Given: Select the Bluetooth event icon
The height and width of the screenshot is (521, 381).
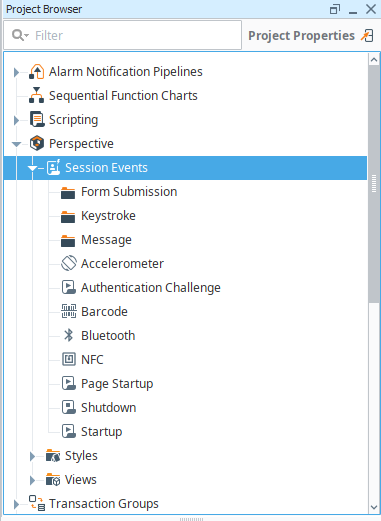Looking at the screenshot, I should click(x=69, y=335).
